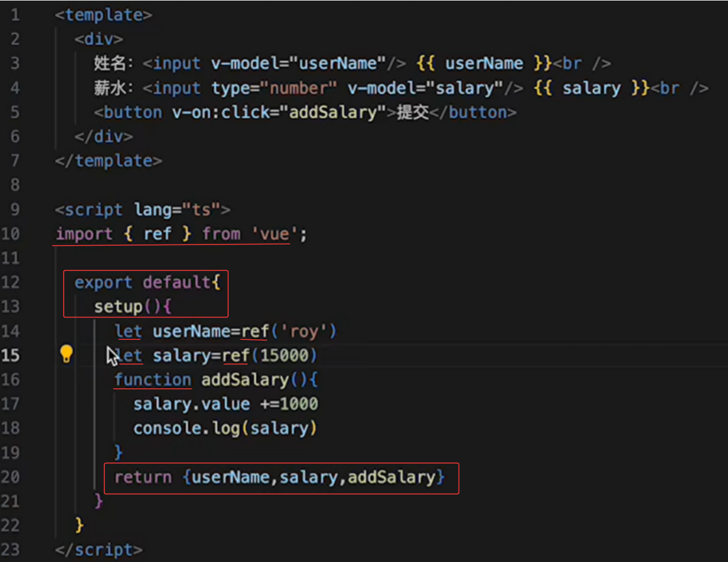Click userName variable declaration on line 14
The width and height of the screenshot is (728, 562).
pos(192,331)
